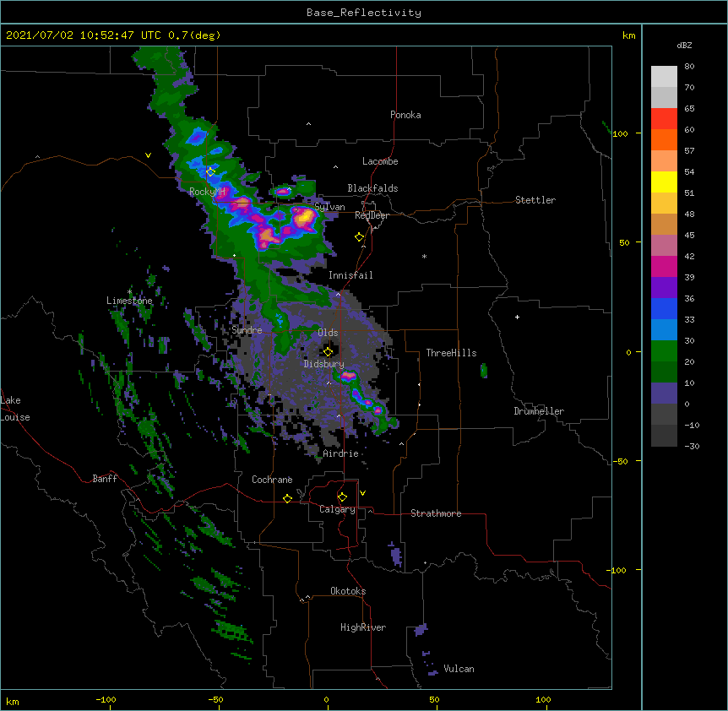The width and height of the screenshot is (728, 711).
Task: Pick the magenta 39-42 dBZ legend swatch
Action: (x=664, y=266)
